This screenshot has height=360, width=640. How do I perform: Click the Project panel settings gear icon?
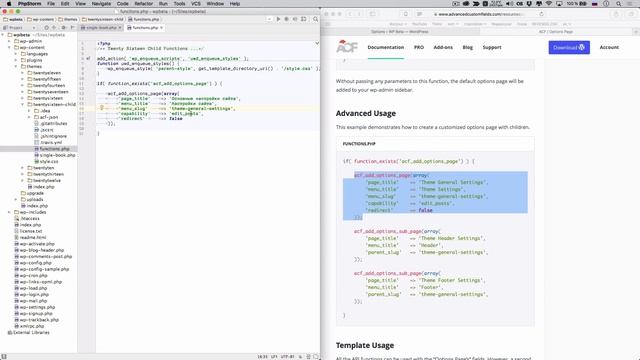pyautogui.click(x=63, y=28)
